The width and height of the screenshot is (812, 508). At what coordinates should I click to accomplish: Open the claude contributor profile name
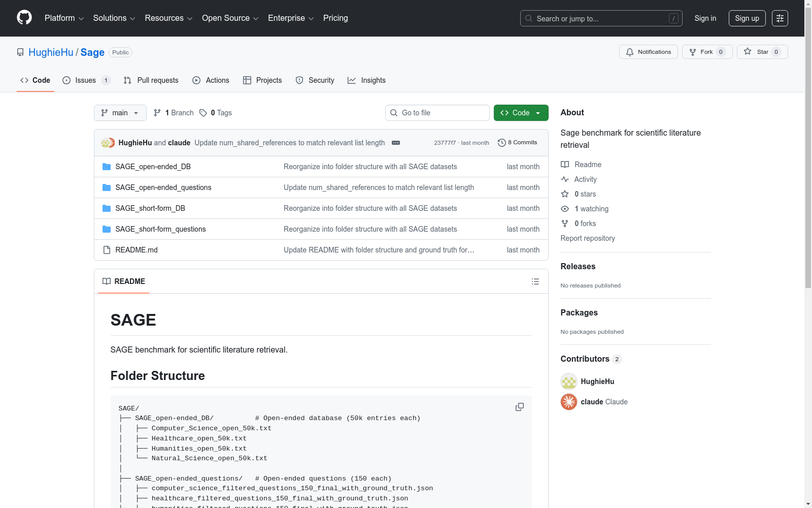[592, 402]
